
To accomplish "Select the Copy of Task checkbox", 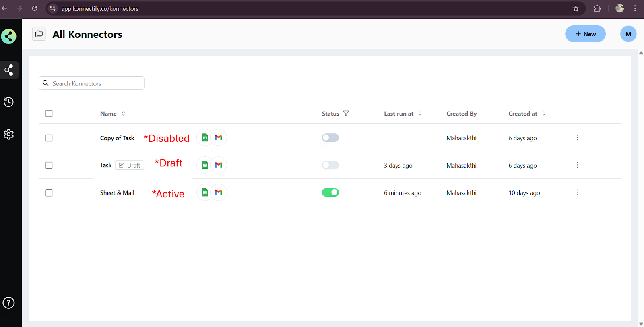I will tap(49, 138).
